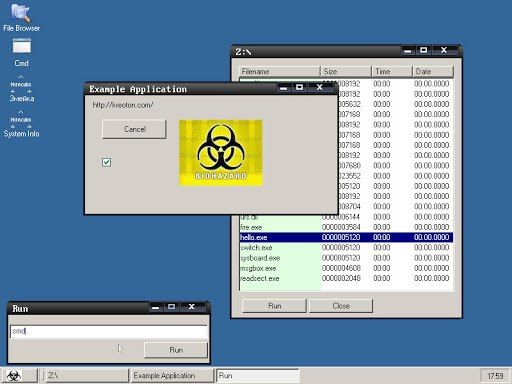This screenshot has height=384, width=512.
Task: Click size value 0000004608 of msgbox.exe
Action: 341,268
